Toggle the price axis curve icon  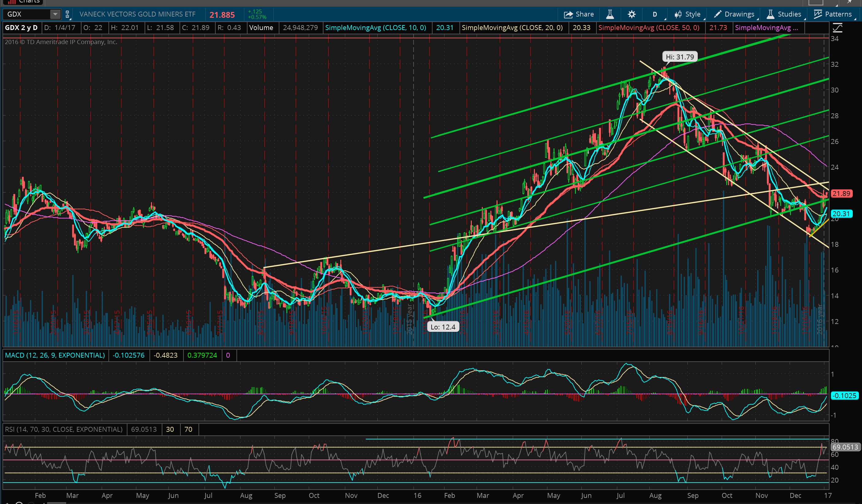click(837, 28)
